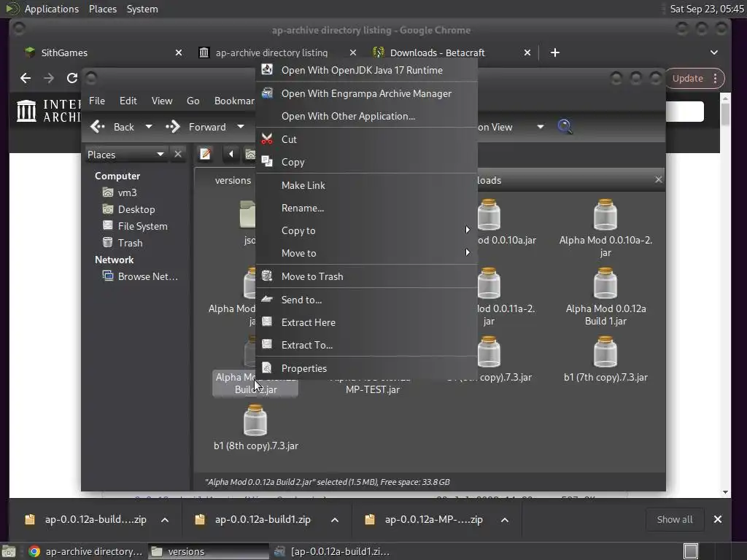Select Extract To... entry

pyautogui.click(x=366, y=345)
